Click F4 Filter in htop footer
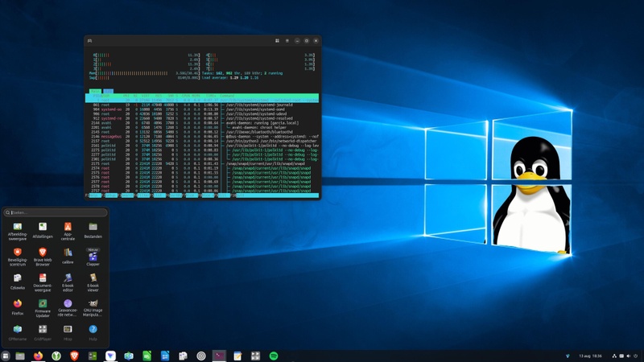644x362 pixels. pos(142,195)
